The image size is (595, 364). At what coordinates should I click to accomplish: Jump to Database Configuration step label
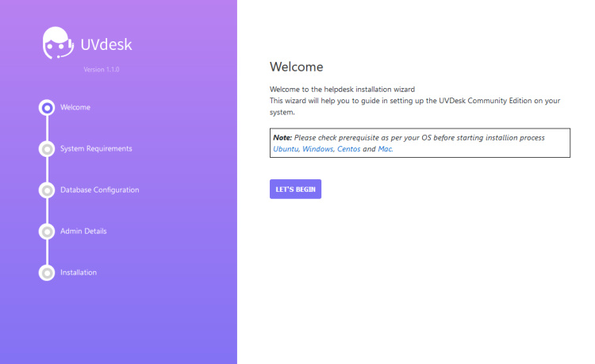[99, 190]
